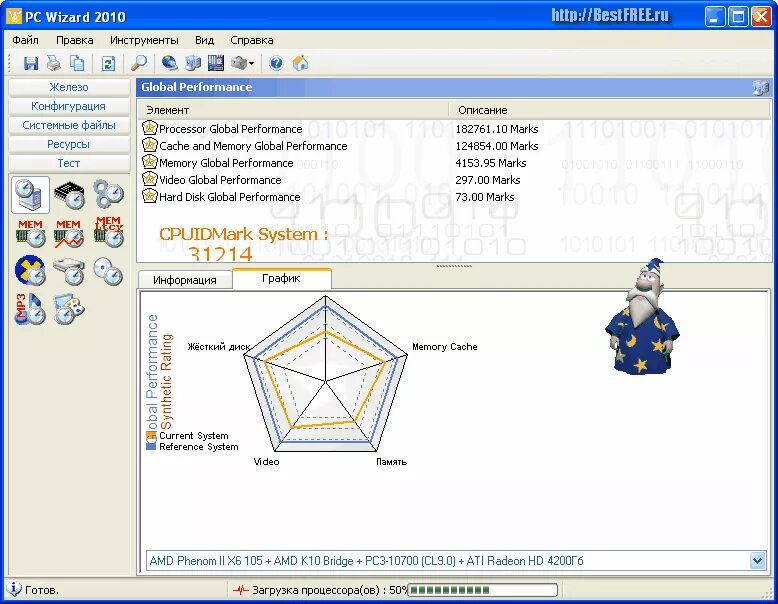Image resolution: width=778 pixels, height=604 pixels.
Task: Select the hard drive benchmark icon
Action: click(x=69, y=271)
